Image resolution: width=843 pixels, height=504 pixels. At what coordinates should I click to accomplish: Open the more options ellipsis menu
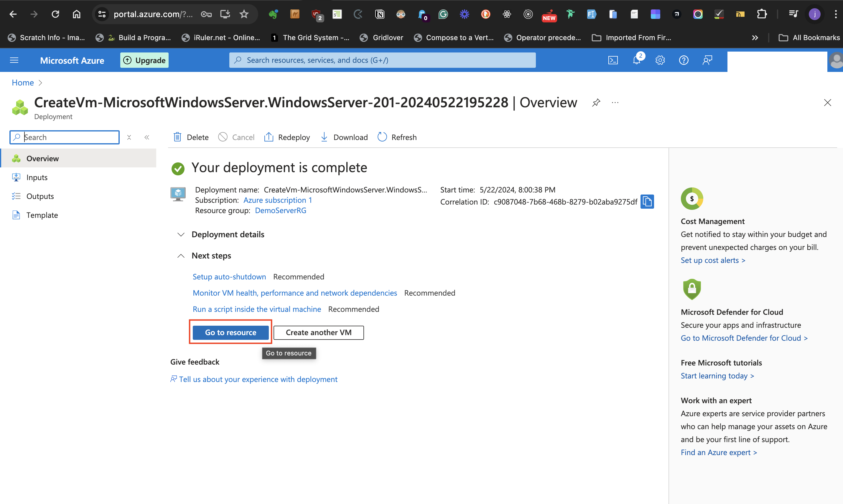[615, 103]
